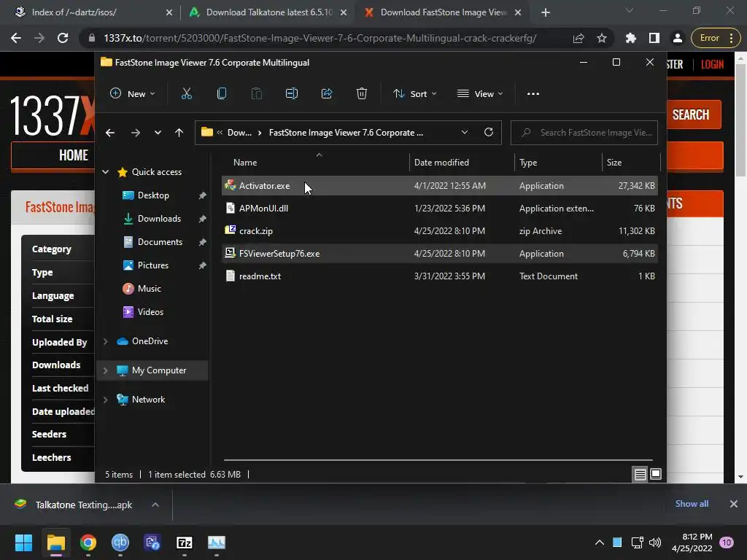The image size is (747, 560).
Task: Reload the Chrome page
Action: point(63,38)
